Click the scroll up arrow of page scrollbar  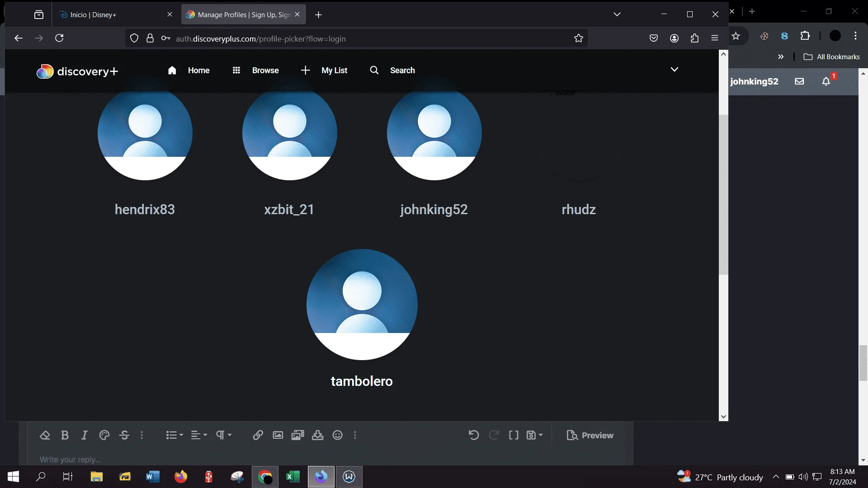tap(724, 54)
